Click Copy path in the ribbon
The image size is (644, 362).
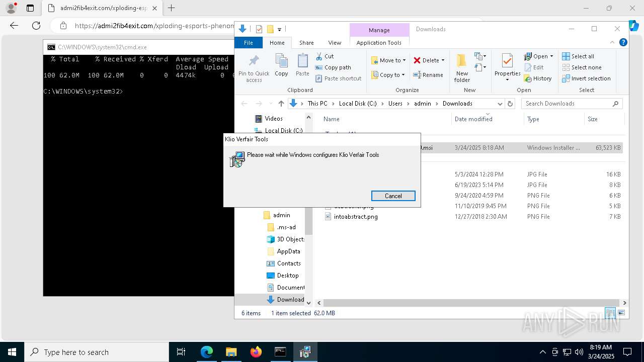(333, 67)
